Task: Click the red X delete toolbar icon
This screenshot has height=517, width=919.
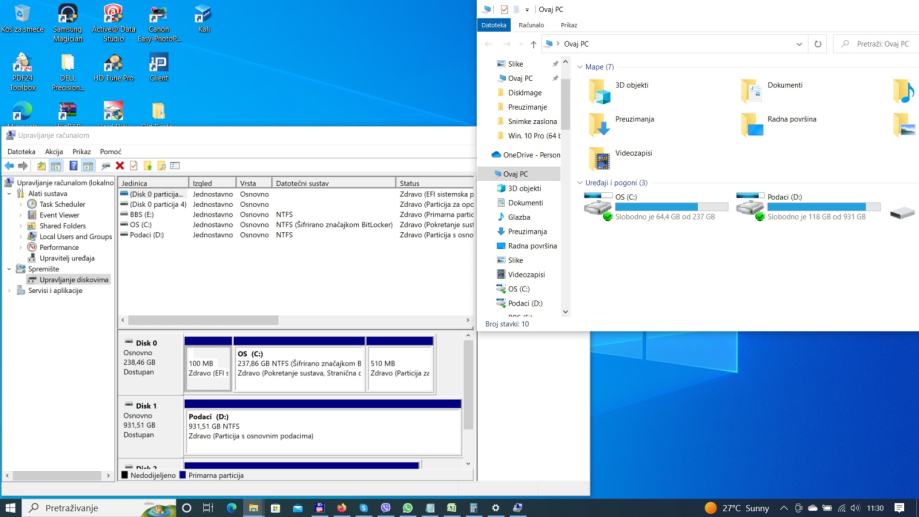Action: [x=120, y=166]
